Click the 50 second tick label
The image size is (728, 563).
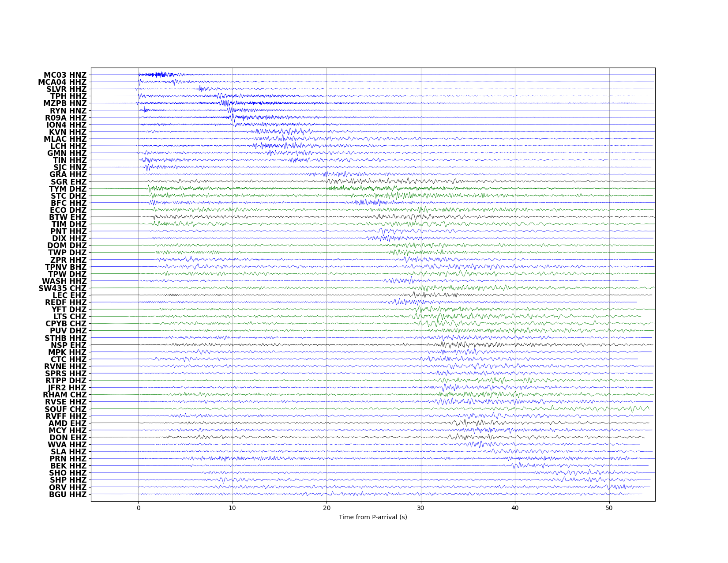tap(609, 508)
